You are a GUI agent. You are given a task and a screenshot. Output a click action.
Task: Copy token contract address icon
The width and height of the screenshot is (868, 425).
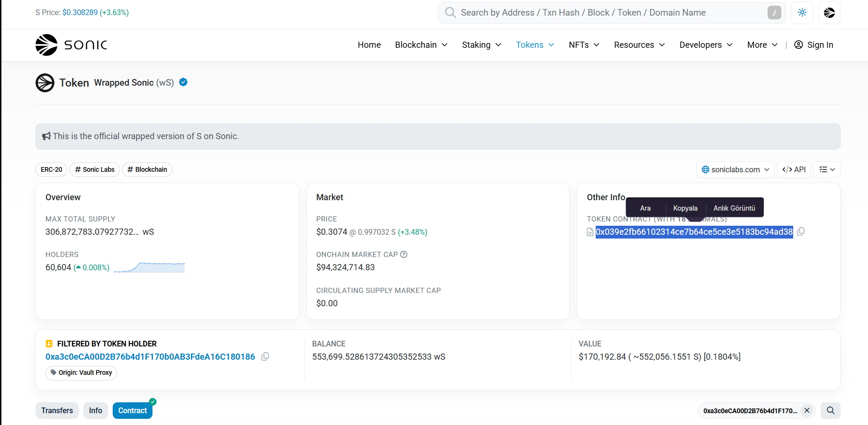point(801,232)
